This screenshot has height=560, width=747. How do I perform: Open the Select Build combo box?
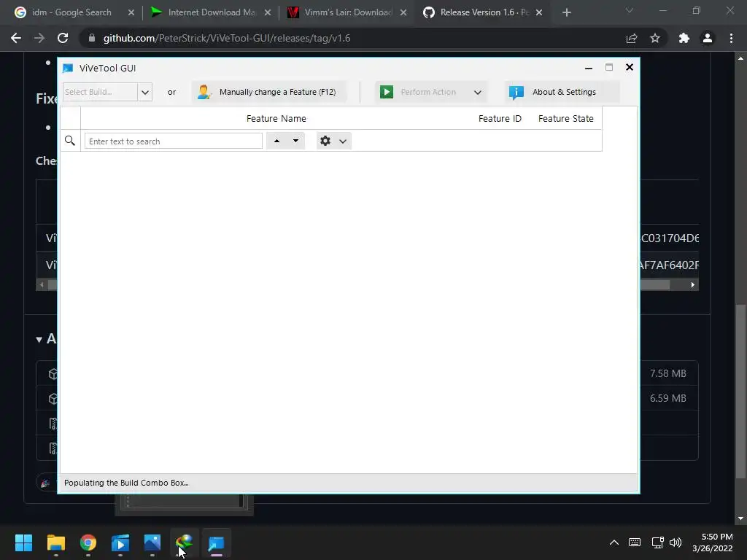tap(108, 92)
